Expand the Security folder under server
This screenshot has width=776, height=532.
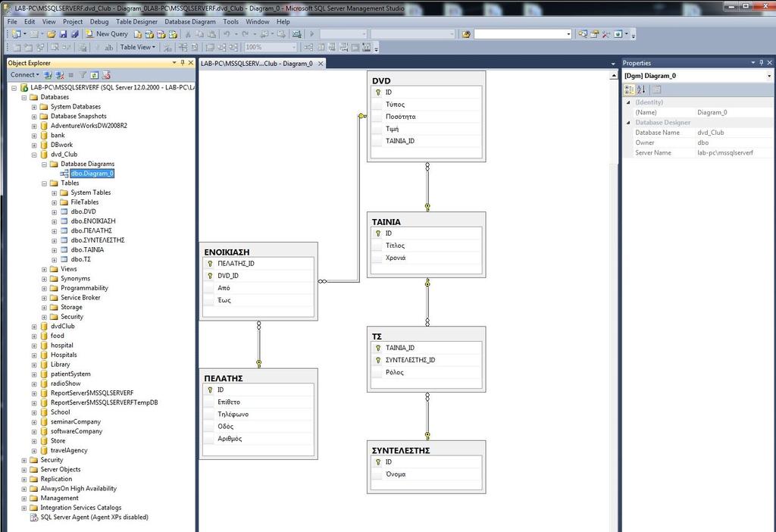[23, 460]
